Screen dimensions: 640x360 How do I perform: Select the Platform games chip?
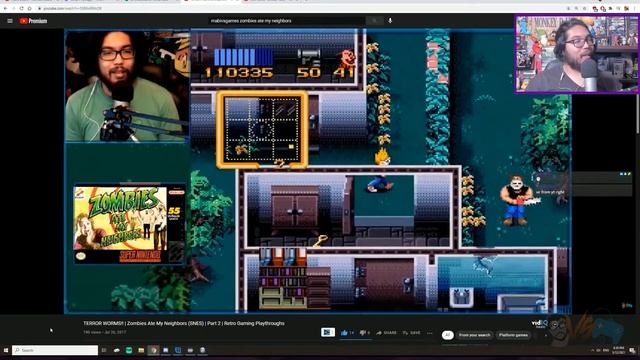(513, 335)
